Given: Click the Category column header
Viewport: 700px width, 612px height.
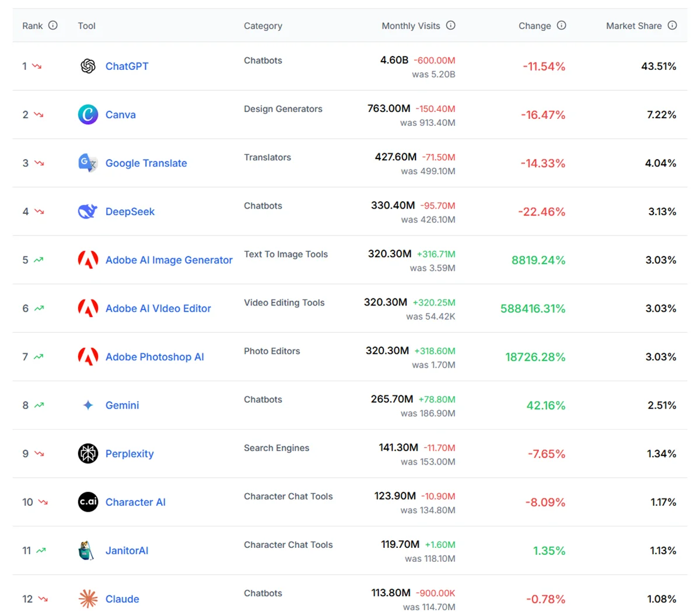Looking at the screenshot, I should 263,25.
